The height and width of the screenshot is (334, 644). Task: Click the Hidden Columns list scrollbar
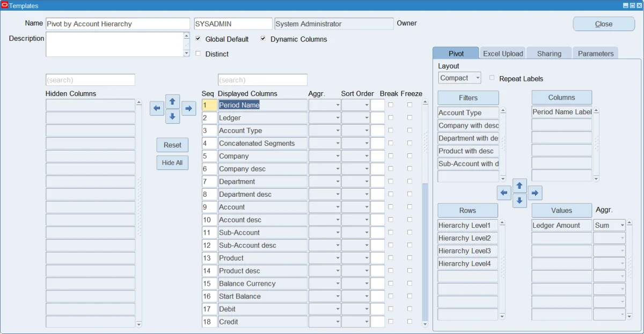tap(139, 213)
